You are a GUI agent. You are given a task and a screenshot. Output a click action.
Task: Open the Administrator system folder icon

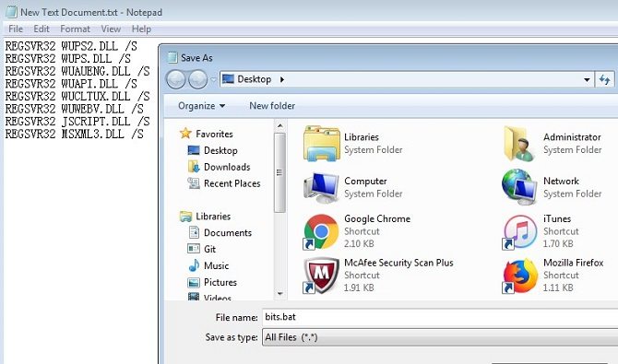click(520, 144)
